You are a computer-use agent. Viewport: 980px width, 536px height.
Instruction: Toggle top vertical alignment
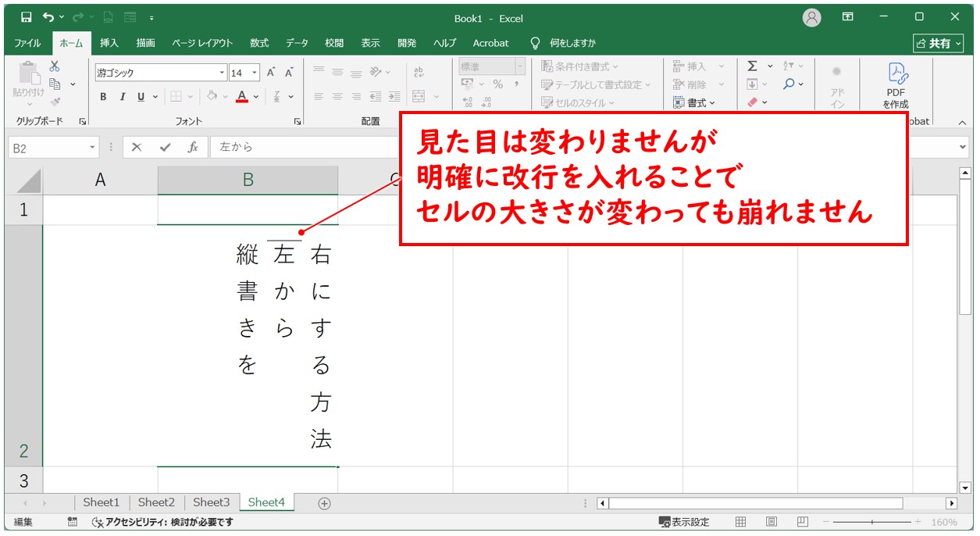point(319,72)
